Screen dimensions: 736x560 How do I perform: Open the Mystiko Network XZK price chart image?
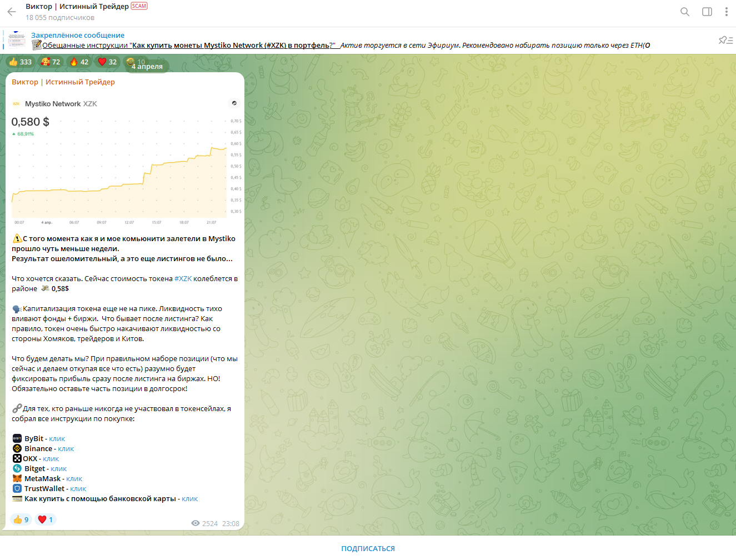pyautogui.click(x=125, y=161)
